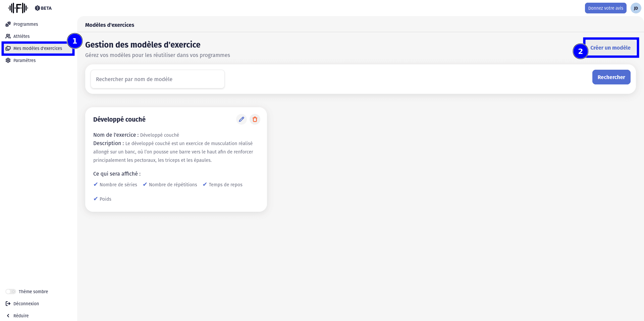
Task: Click the BETA badge icon
Action: [x=37, y=8]
